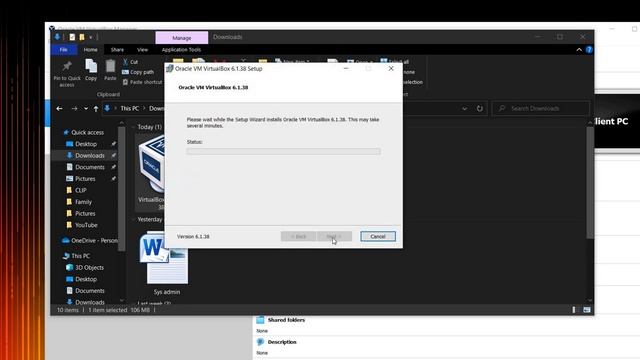Click Pin to Quick access icon
640x360 pixels.
tap(67, 66)
